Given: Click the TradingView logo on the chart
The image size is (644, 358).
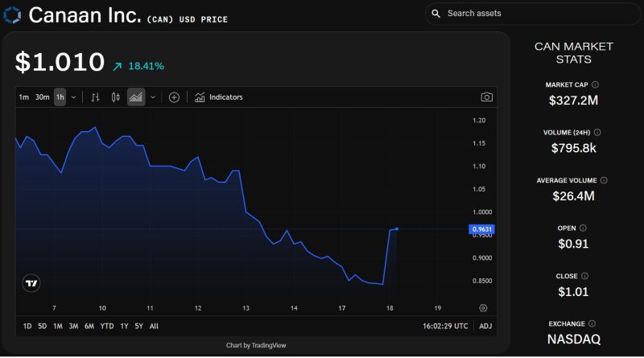Looking at the screenshot, I should (31, 283).
